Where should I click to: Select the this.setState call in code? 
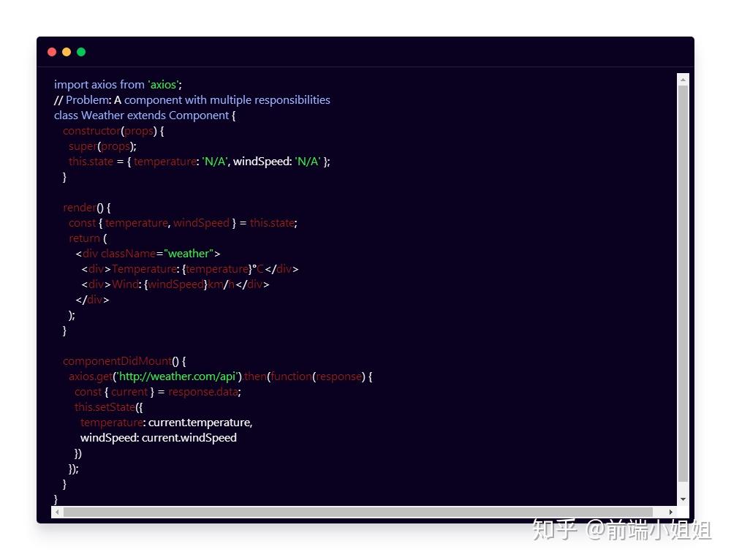(x=105, y=406)
